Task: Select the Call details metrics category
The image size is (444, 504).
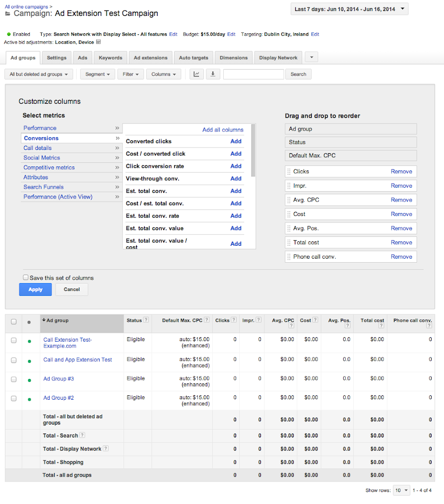Action: [x=38, y=148]
